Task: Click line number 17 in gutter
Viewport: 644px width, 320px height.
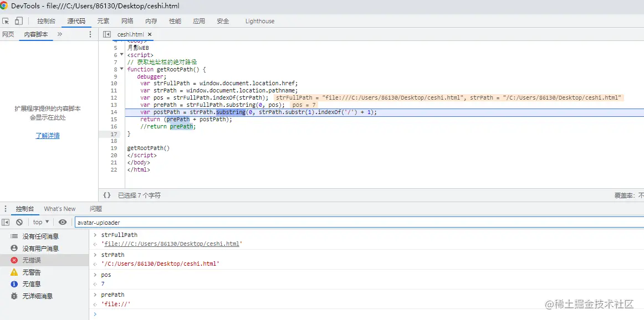Action: pyautogui.click(x=114, y=134)
